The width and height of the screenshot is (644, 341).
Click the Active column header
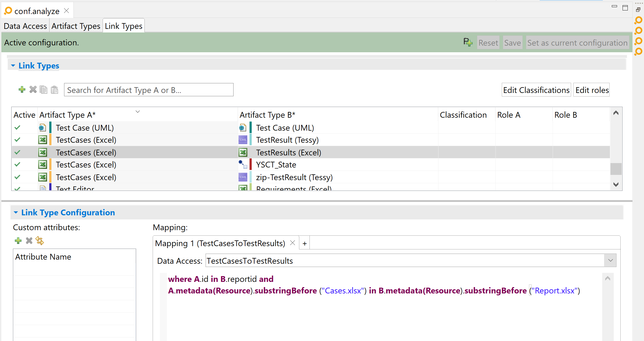click(24, 115)
